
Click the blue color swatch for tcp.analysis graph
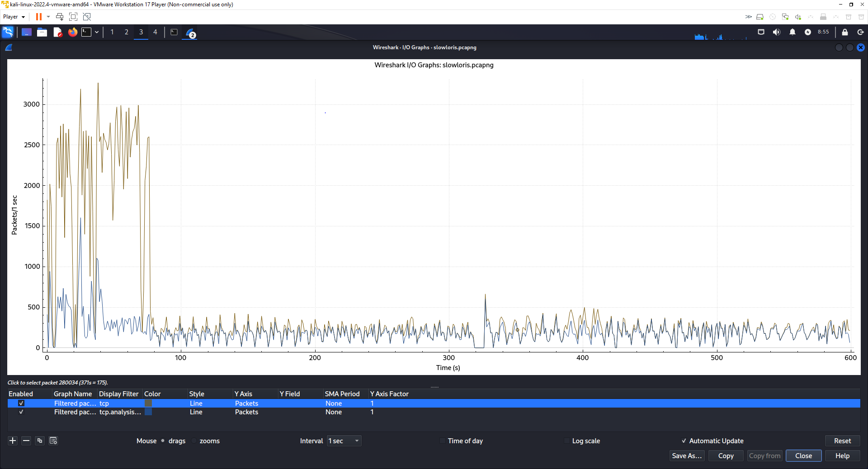click(148, 412)
